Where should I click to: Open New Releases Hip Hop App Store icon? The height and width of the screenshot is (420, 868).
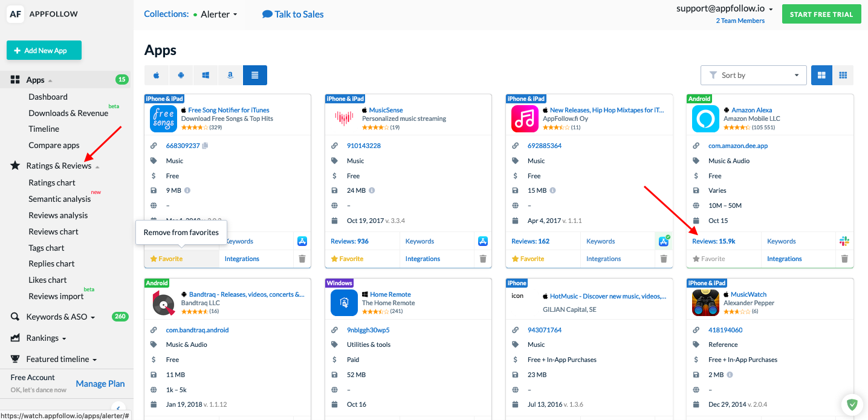tap(664, 241)
